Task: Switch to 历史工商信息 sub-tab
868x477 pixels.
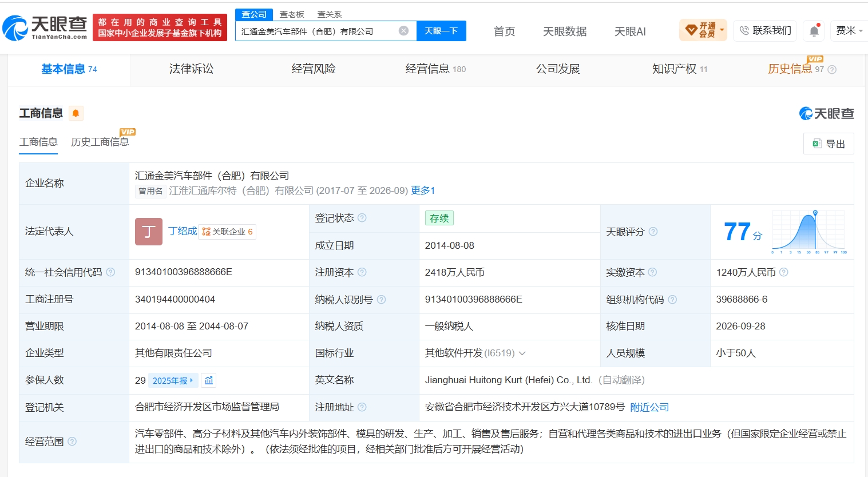Action: 100,142
